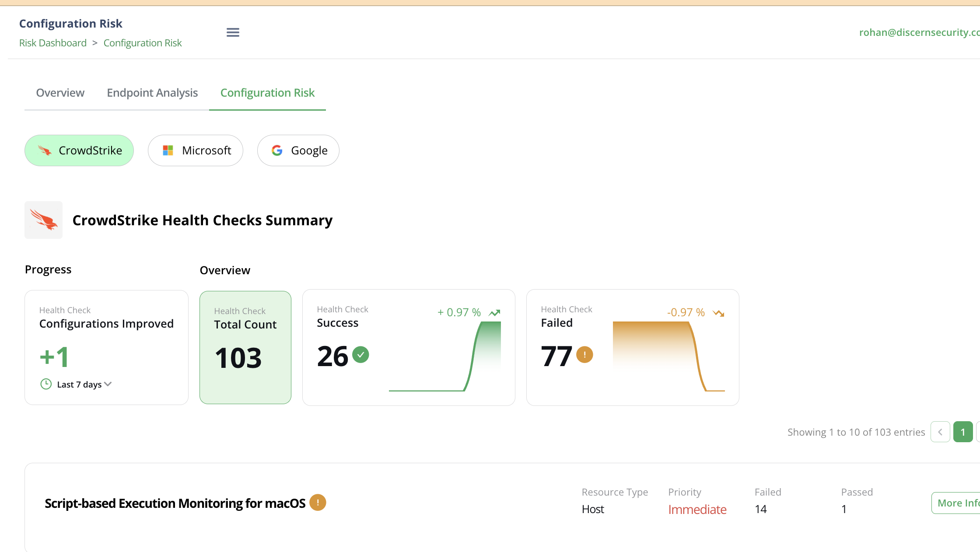Screen dimensions: 980x552
Task: Open Risk Dashboard breadcrumb link
Action: [x=53, y=43]
